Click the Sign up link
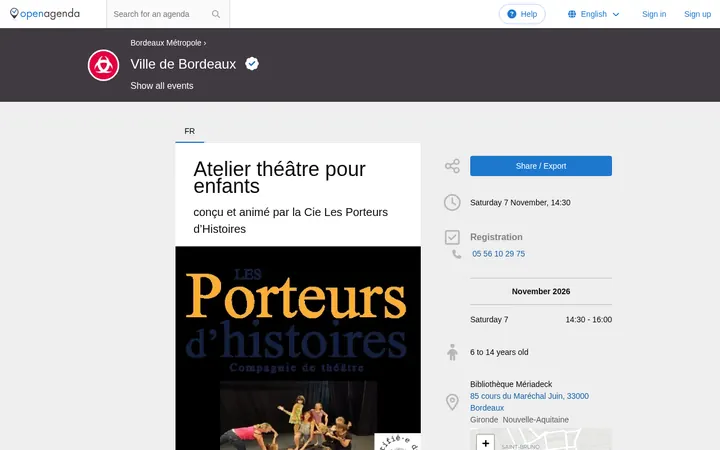 [x=697, y=14]
